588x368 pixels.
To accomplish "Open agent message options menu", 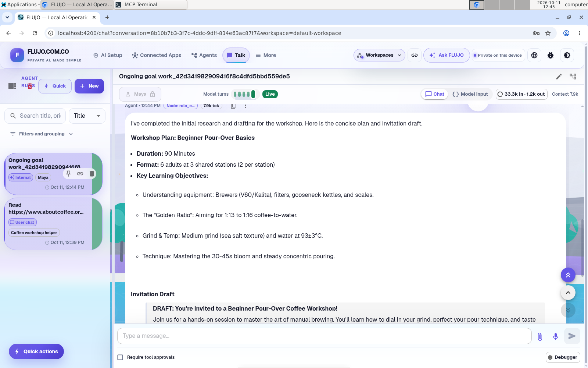I will [245, 106].
